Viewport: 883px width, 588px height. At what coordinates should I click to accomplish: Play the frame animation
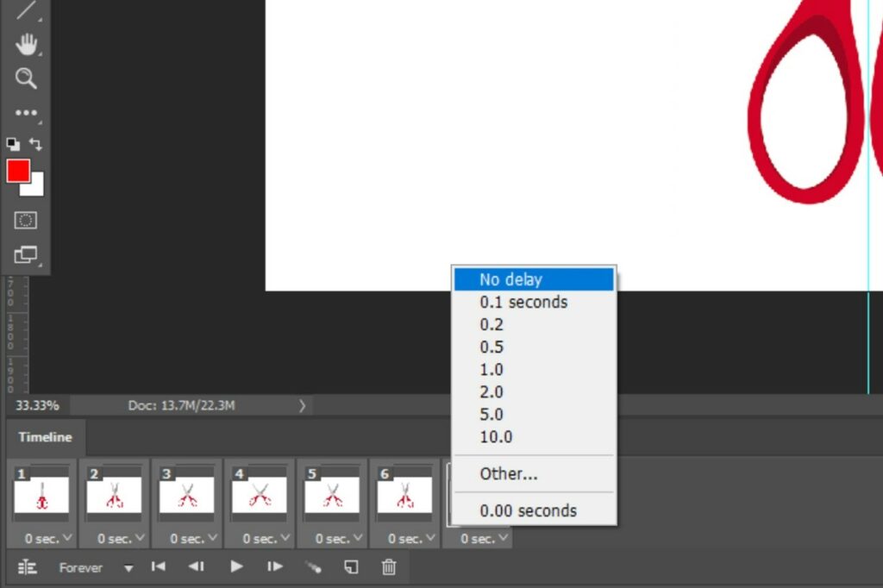[236, 566]
